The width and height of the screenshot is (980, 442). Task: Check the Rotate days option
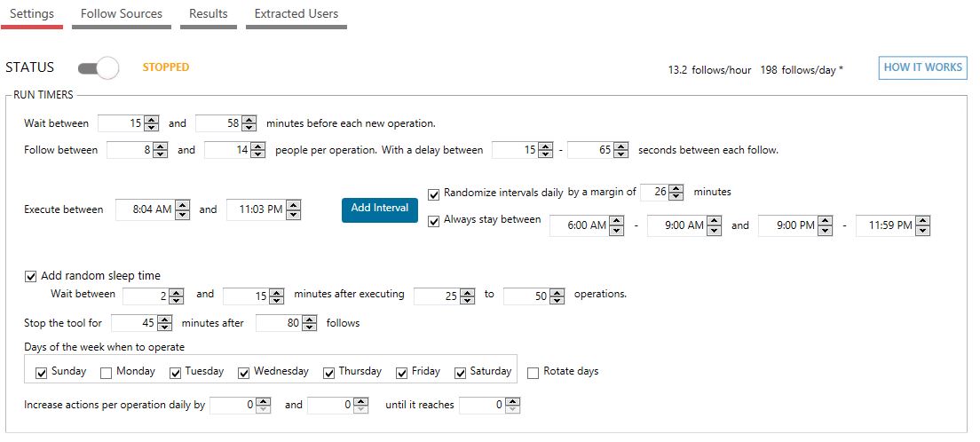coord(533,374)
